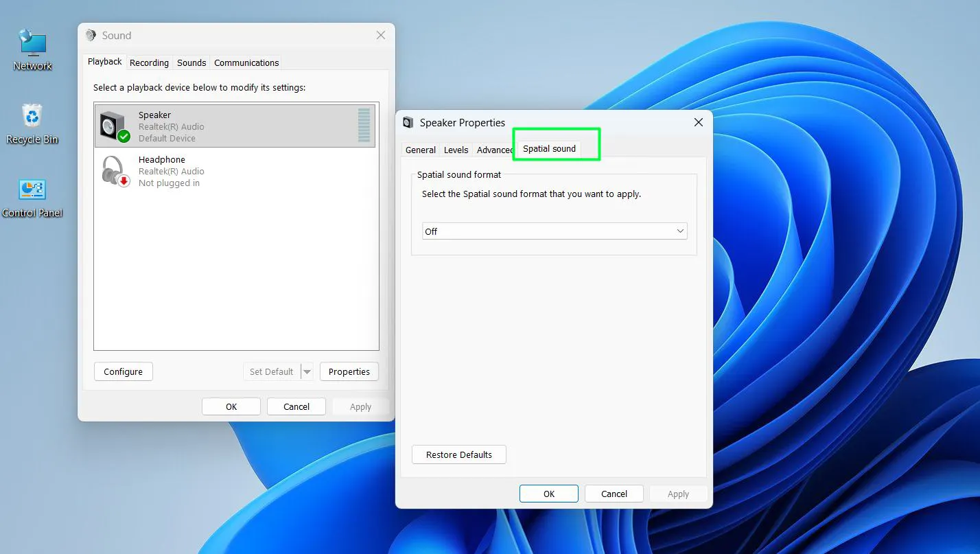This screenshot has width=980, height=554.
Task: Open the Set Default dropdown arrow
Action: 307,371
